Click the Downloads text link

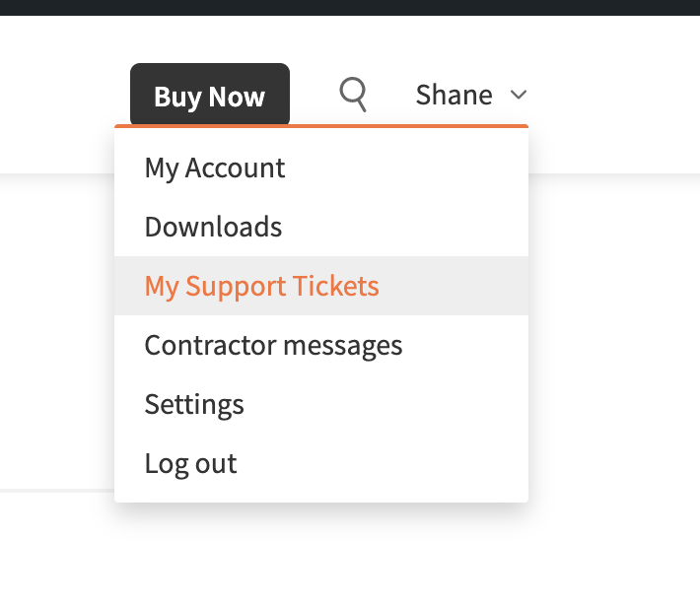click(213, 227)
